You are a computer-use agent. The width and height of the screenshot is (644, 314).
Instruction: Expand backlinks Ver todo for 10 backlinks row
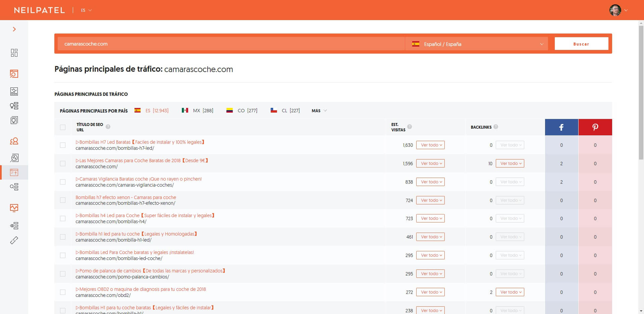point(510,164)
